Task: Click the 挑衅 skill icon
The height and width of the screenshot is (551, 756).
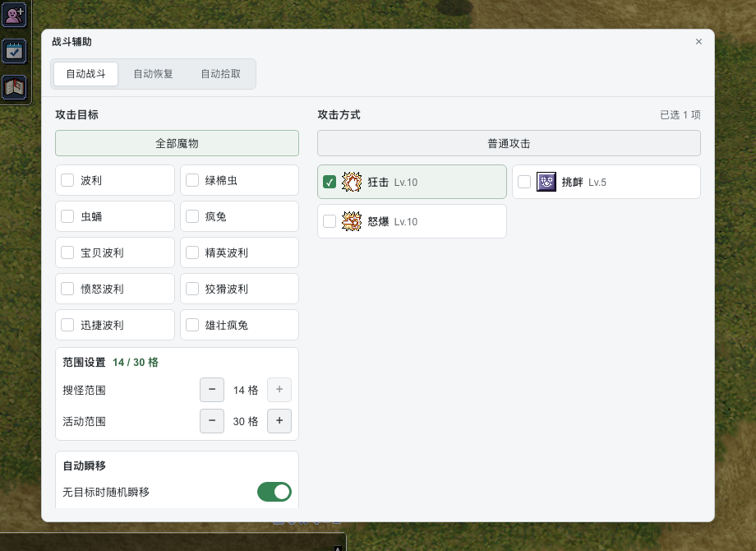Action: click(546, 182)
